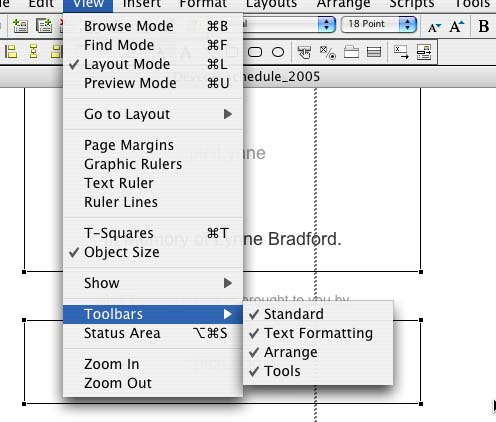This screenshot has height=422, width=496.
Task: Click the increase font size icon
Action: 456,26
